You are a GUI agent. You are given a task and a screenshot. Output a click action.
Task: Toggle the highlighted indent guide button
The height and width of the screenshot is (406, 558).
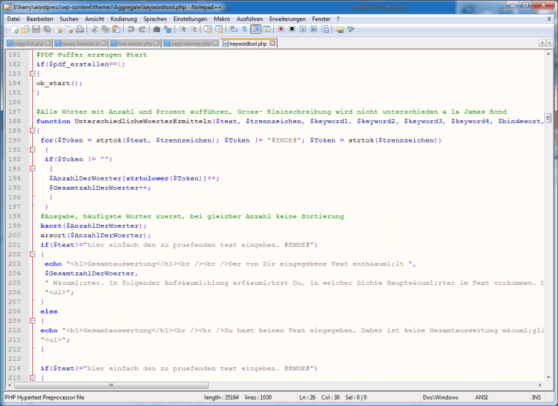point(256,30)
